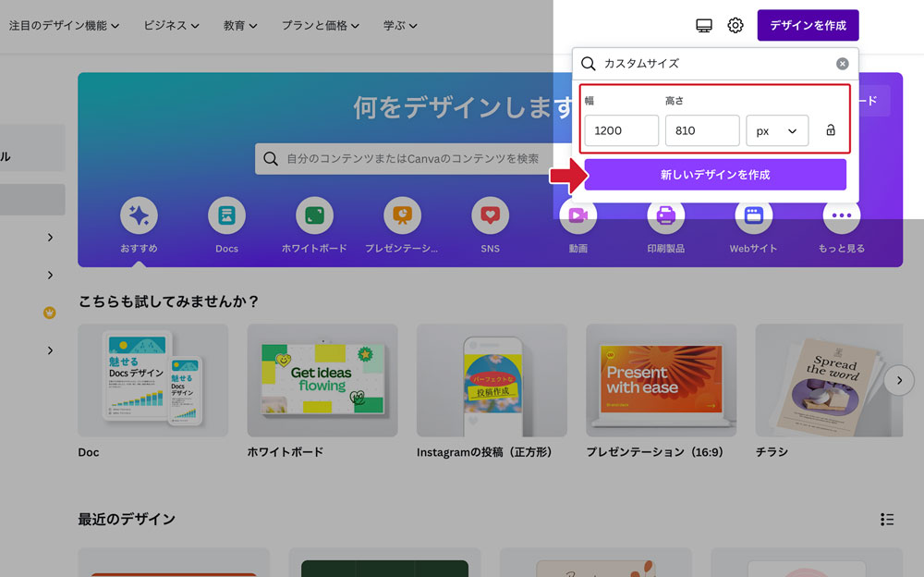Click magnifier icon in main content search
Viewport: 924px width, 577px height.
[271, 159]
